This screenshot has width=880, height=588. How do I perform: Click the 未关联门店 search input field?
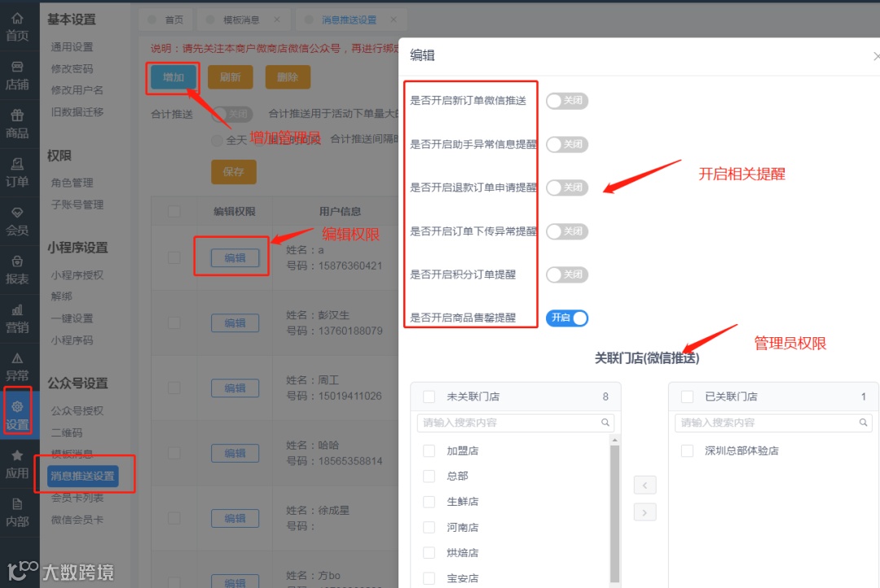click(515, 423)
